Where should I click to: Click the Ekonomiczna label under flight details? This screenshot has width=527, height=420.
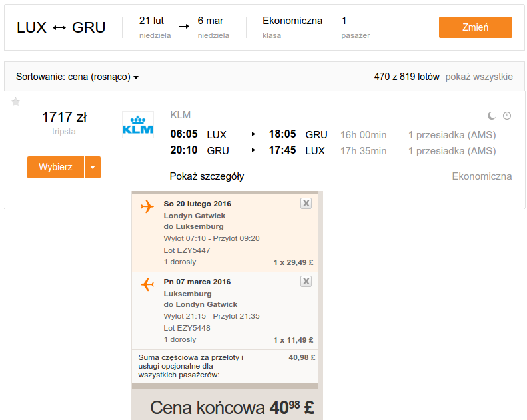point(482,176)
